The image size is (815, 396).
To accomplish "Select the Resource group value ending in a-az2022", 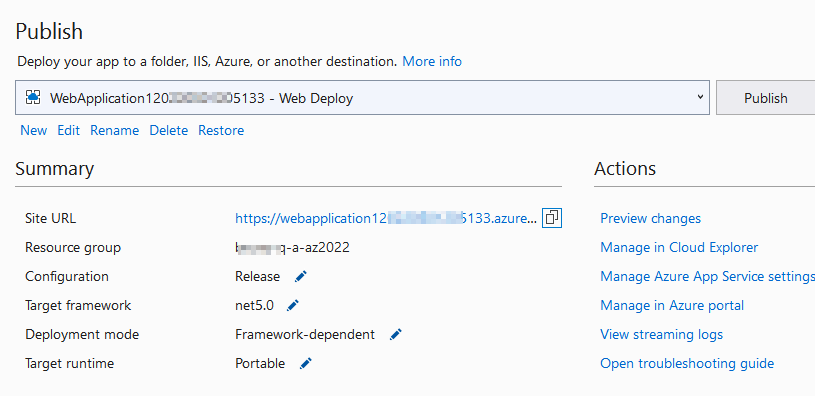I will (x=292, y=247).
